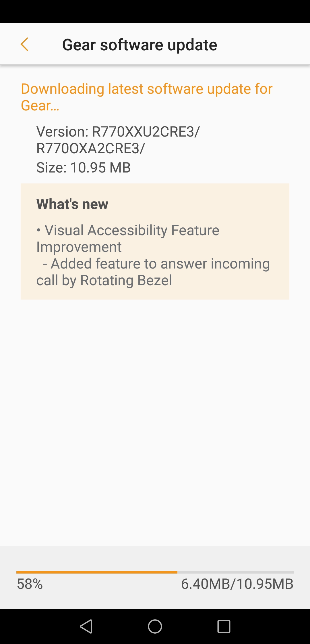This screenshot has width=310, height=644.
Task: Click the orange filled part of progress bar
Action: 97,572
